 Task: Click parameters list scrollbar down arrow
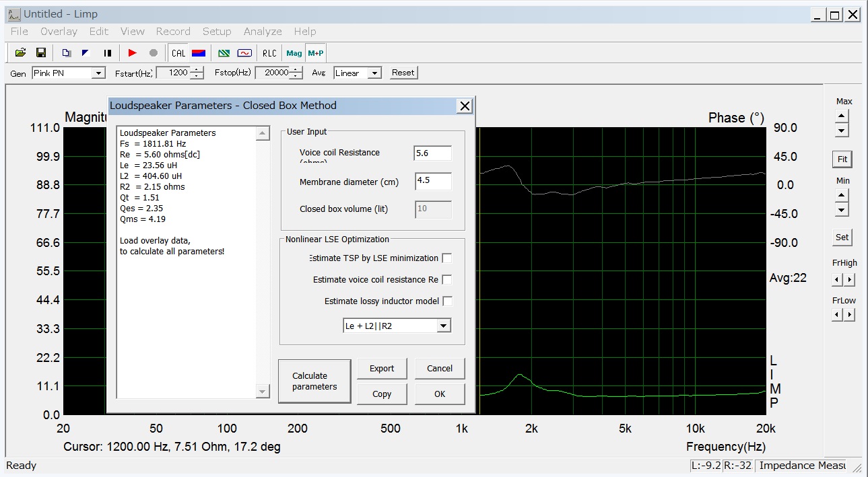point(263,392)
